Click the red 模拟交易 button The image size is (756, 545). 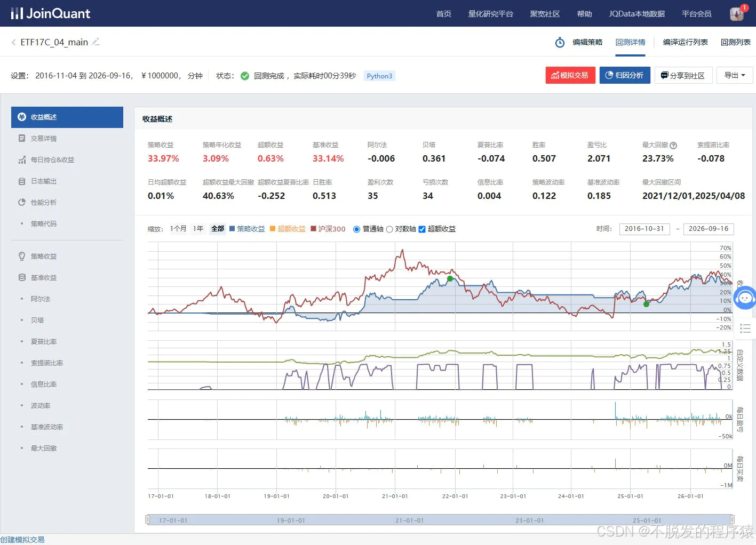click(570, 75)
